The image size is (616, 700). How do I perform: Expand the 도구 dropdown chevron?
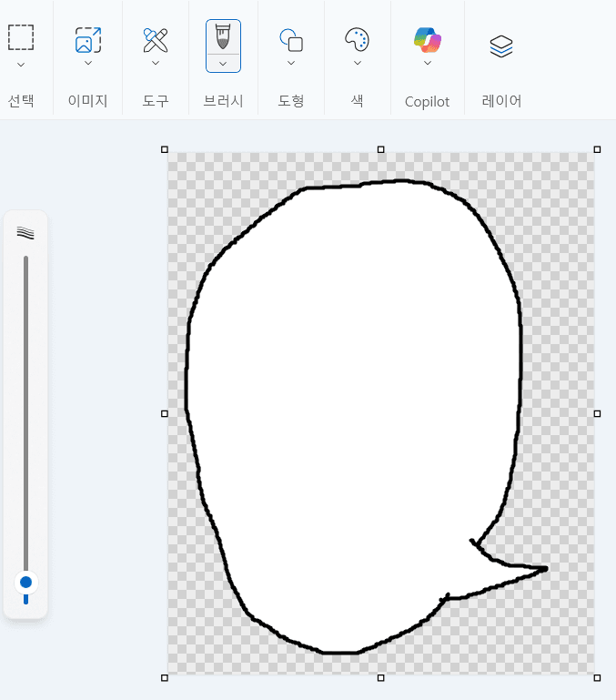pos(156,63)
